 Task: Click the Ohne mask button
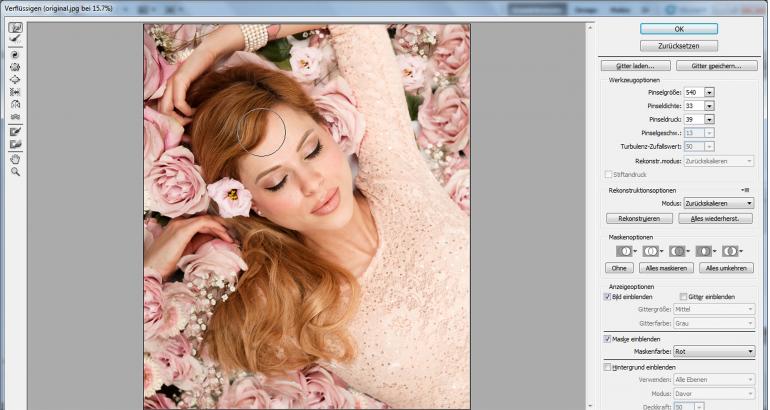pos(619,268)
